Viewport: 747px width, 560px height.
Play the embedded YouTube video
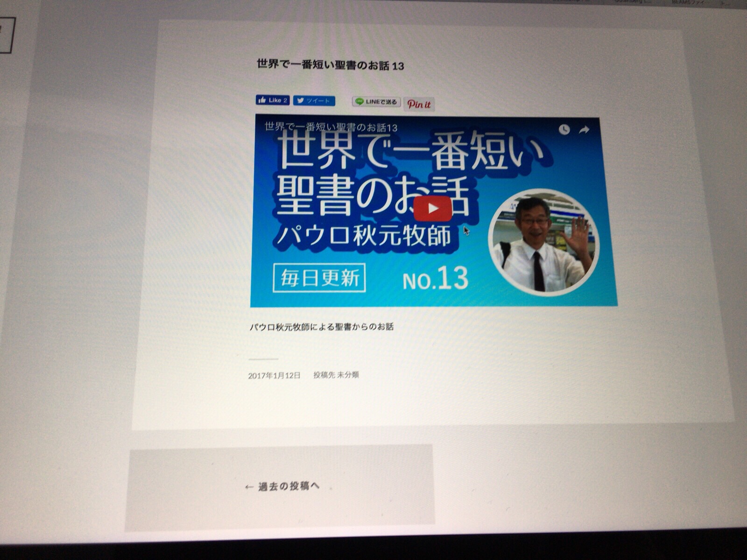tap(432, 209)
